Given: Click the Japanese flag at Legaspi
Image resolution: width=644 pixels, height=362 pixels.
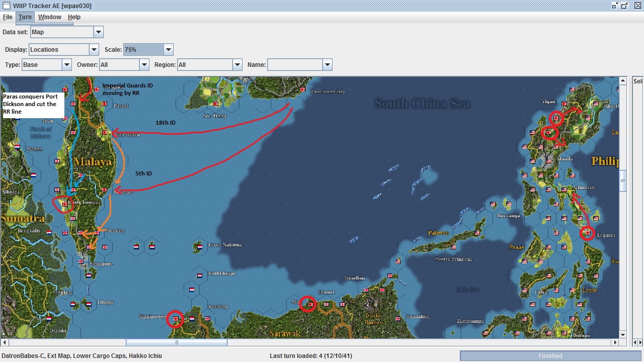Looking at the screenshot, I should point(587,233).
